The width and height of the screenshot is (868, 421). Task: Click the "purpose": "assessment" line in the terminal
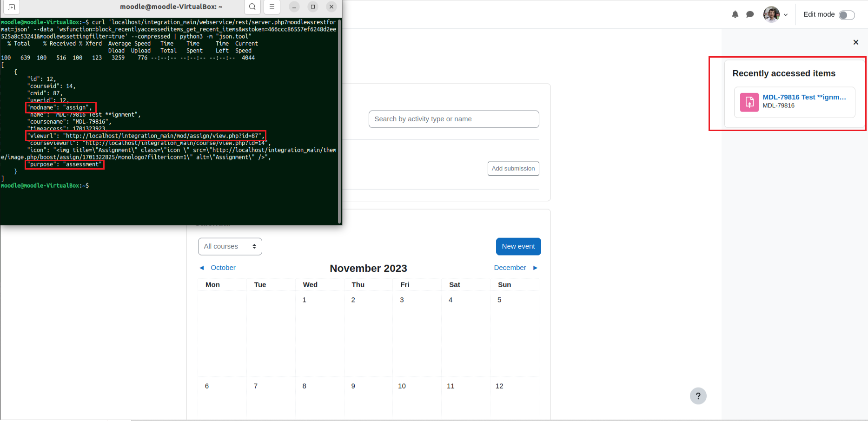[x=64, y=164]
